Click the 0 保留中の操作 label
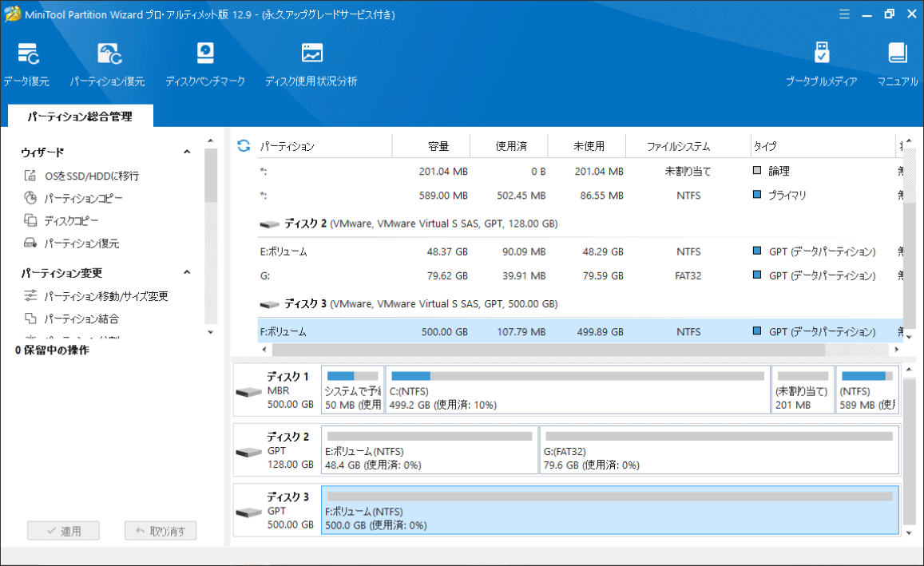 pos(53,350)
